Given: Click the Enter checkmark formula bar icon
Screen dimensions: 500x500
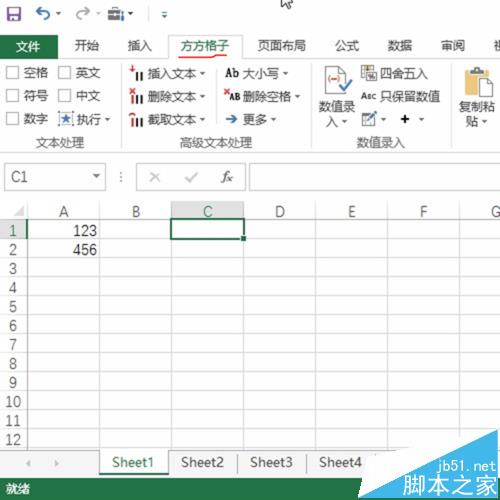Looking at the screenshot, I should pyautogui.click(x=191, y=177).
